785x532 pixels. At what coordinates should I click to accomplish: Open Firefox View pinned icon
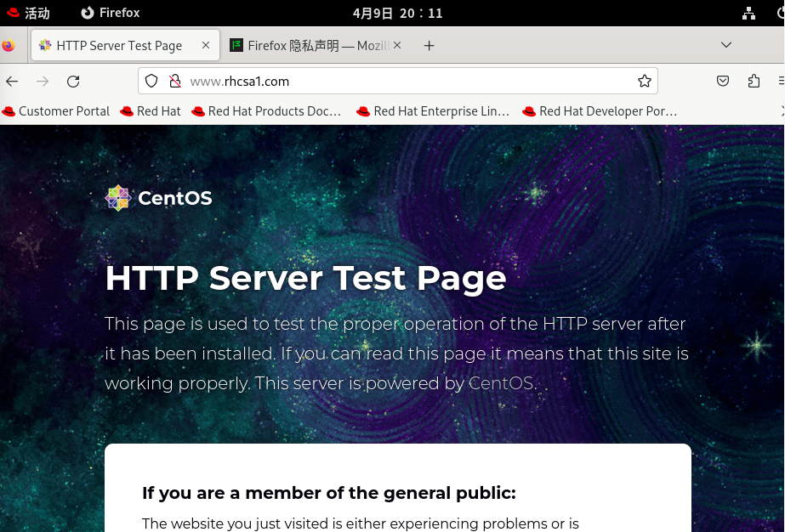[9, 46]
